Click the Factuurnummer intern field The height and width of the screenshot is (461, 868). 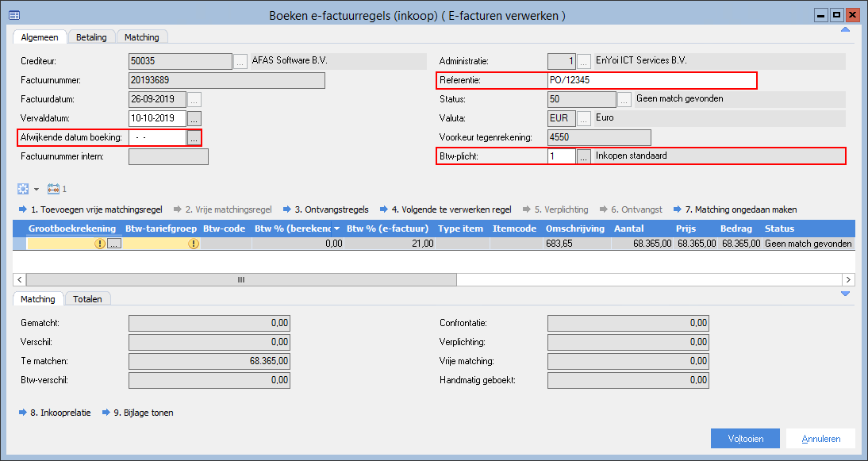169,156
